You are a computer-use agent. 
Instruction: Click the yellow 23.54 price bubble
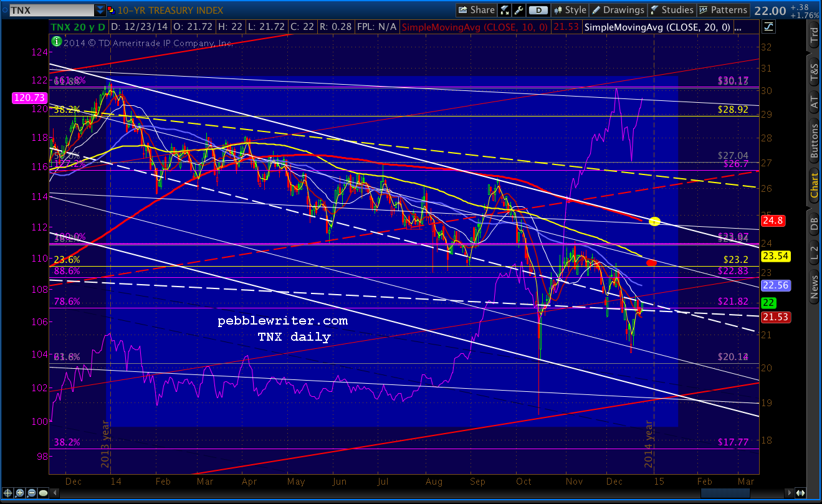point(777,255)
